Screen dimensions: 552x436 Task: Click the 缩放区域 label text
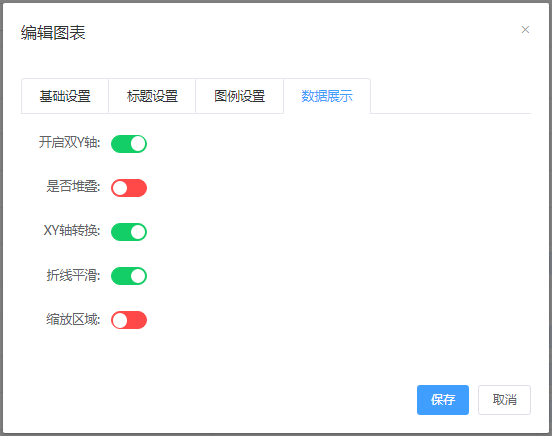tap(73, 319)
